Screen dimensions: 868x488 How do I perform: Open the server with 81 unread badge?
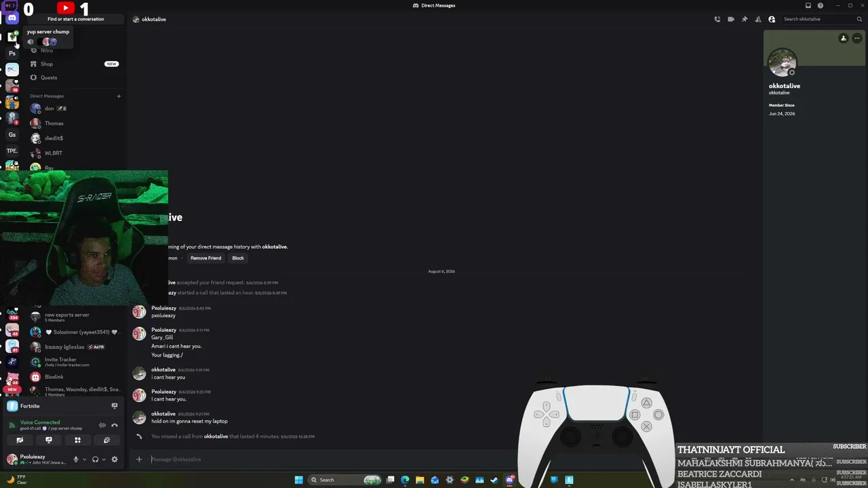pyautogui.click(x=12, y=346)
